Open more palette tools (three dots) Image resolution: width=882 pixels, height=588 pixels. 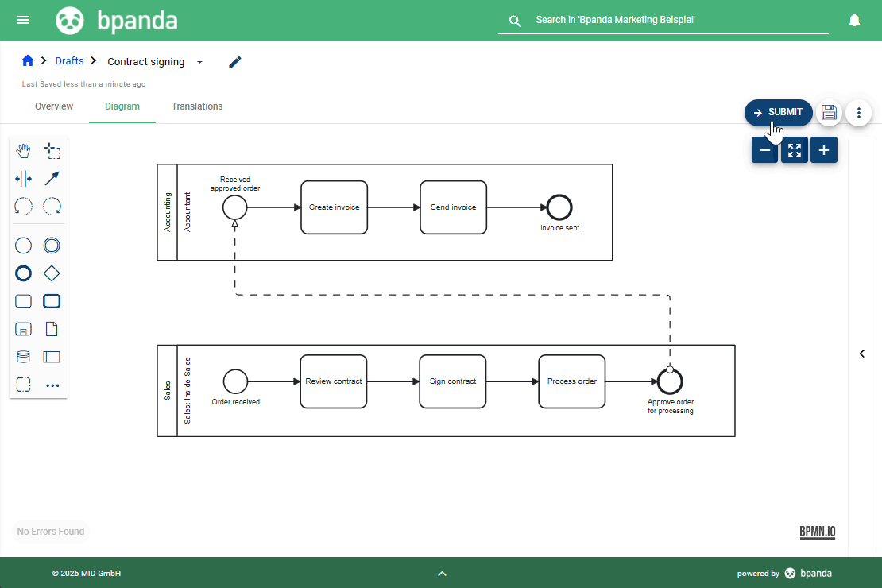[x=52, y=385]
